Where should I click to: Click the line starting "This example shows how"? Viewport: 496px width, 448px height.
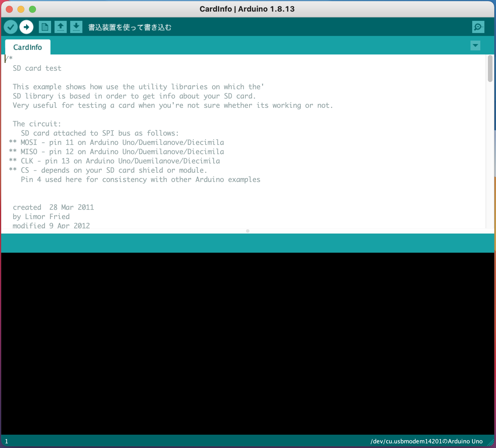(x=138, y=87)
